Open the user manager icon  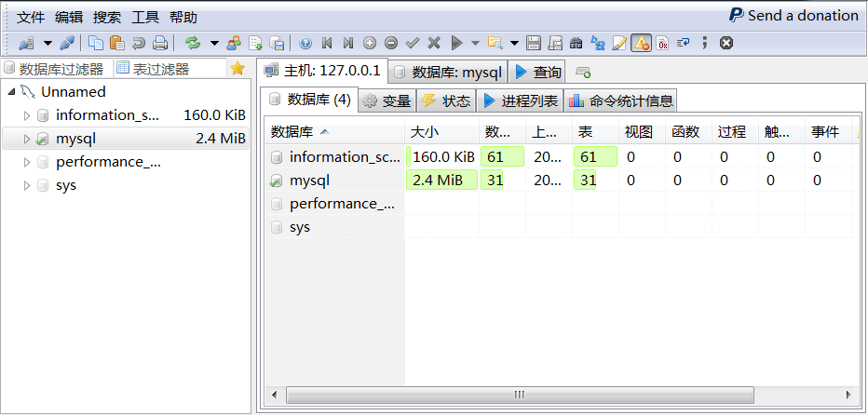(x=235, y=43)
